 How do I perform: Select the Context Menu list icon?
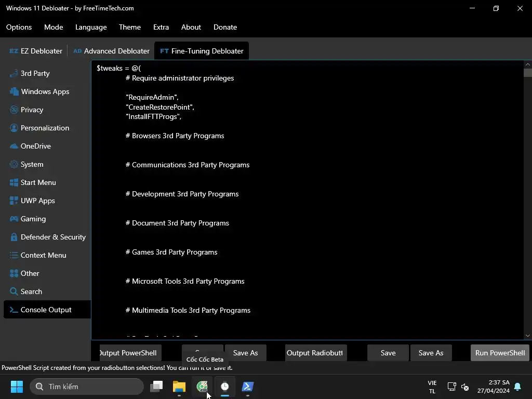[14, 255]
